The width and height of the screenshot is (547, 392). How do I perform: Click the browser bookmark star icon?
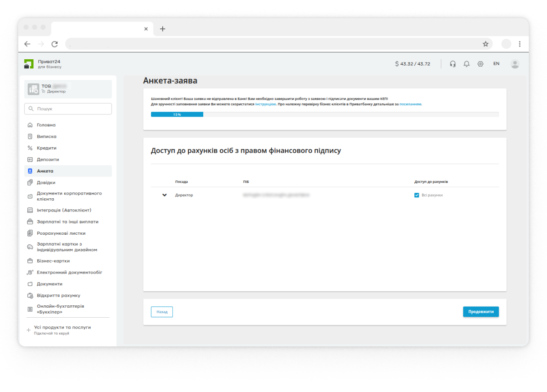tap(485, 44)
